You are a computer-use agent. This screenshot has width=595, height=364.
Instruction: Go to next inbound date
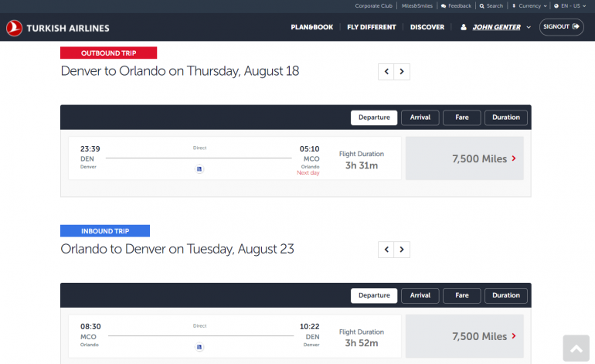402,250
